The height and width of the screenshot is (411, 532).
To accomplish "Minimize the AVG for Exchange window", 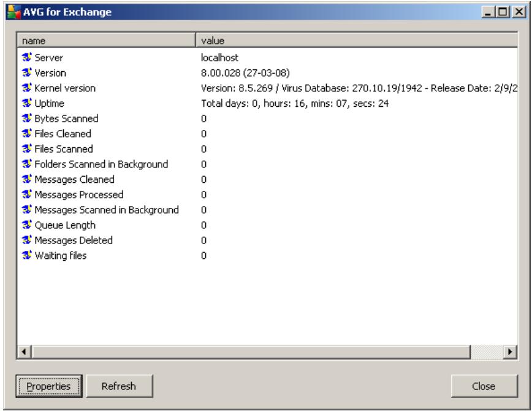I will coord(488,12).
